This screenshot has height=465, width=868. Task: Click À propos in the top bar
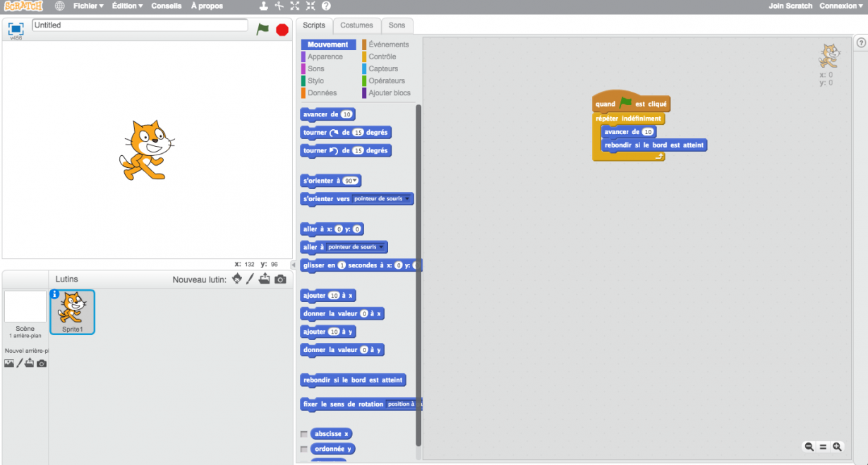click(207, 6)
